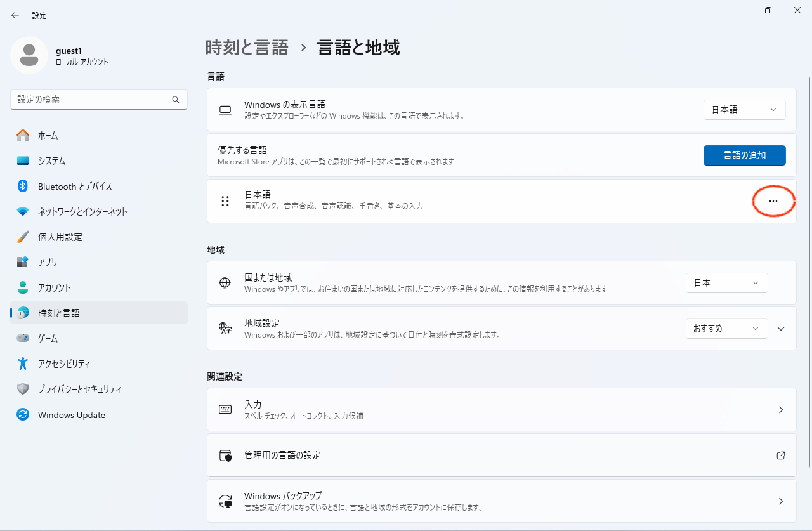Select ゲーム in the sidebar

[x=99, y=338]
